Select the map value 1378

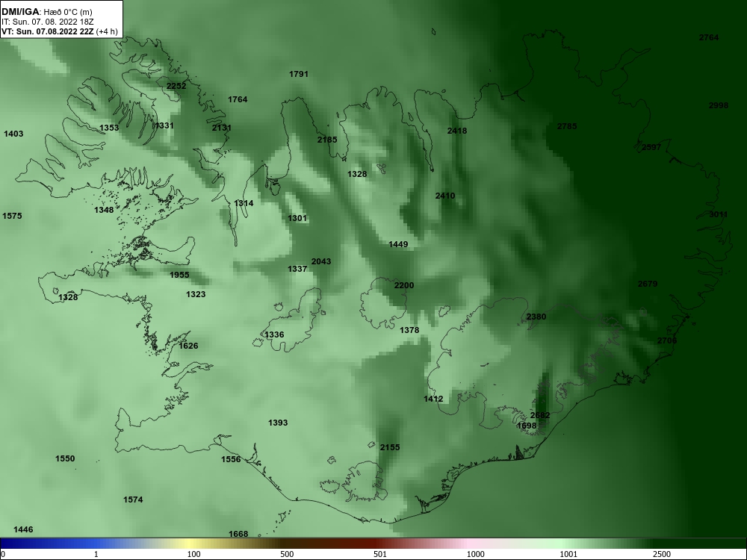coord(409,330)
